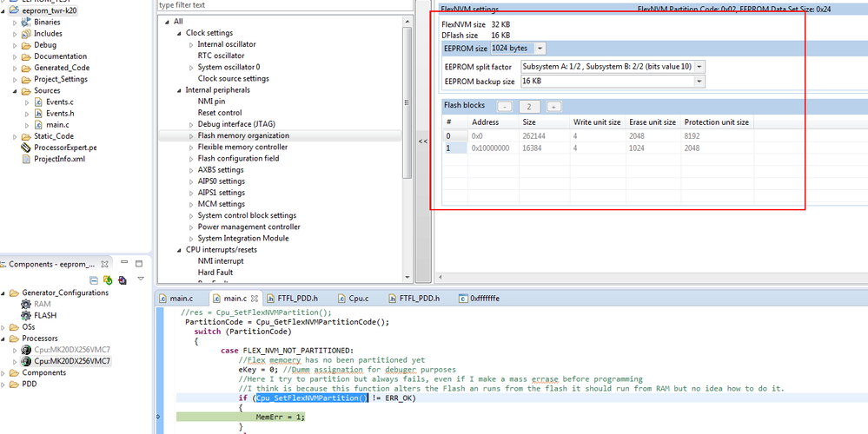Click the Static_Code folder icon
This screenshot has width=868, height=434.
click(x=25, y=136)
